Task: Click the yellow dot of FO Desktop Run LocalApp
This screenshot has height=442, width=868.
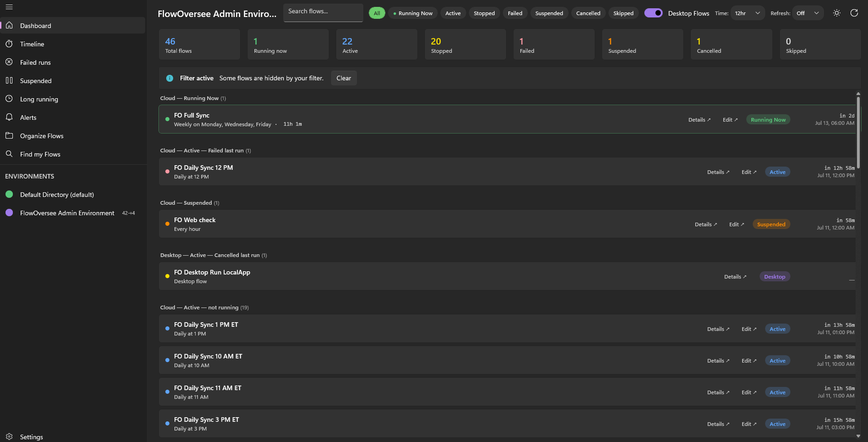Action: 167,276
